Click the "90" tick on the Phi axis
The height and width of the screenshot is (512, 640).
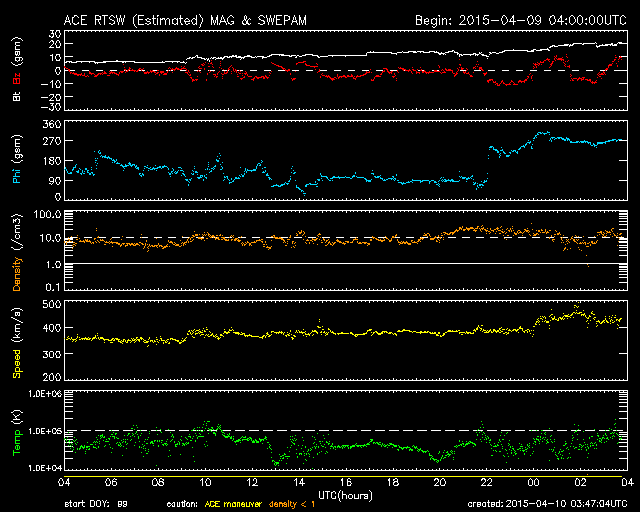tap(55, 180)
